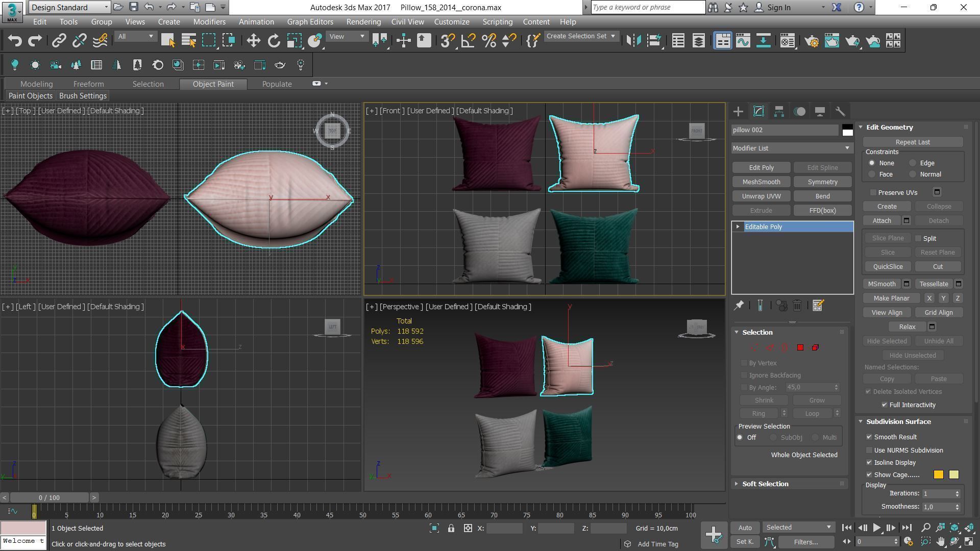The width and height of the screenshot is (980, 551).
Task: Enable Preserve UVs checkbox
Action: click(873, 192)
